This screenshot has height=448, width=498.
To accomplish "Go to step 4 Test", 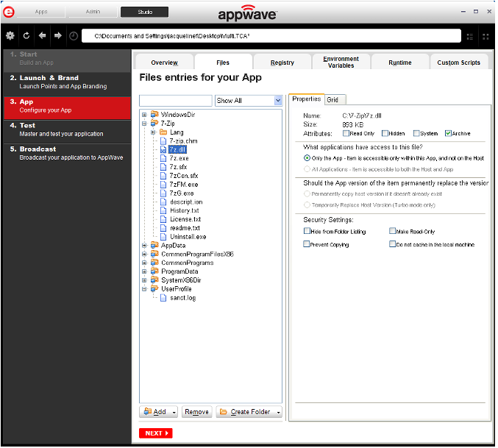I will [68, 129].
